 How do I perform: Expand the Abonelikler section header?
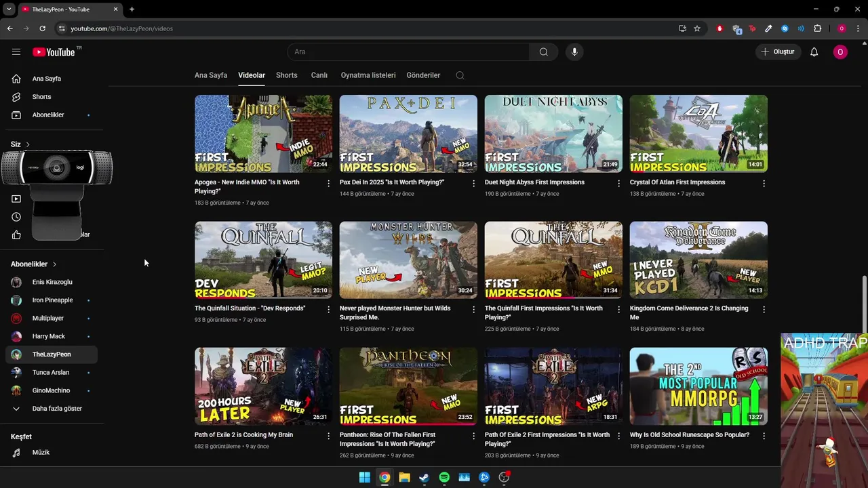34,264
